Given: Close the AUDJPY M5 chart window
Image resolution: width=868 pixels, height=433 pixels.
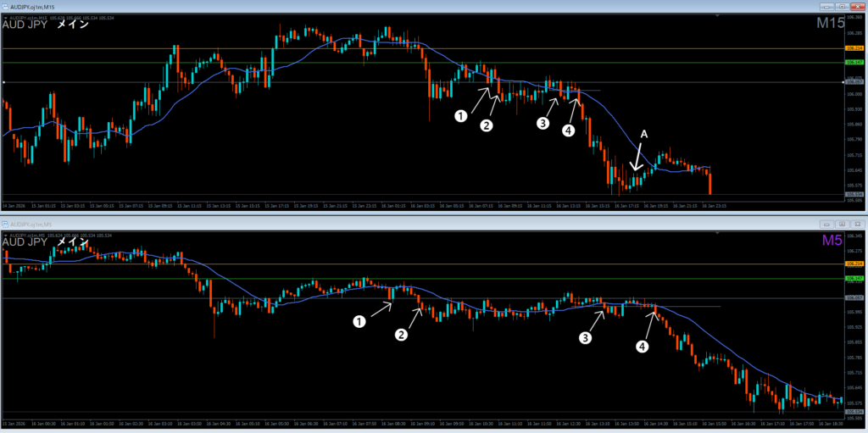Looking at the screenshot, I should pos(857,225).
